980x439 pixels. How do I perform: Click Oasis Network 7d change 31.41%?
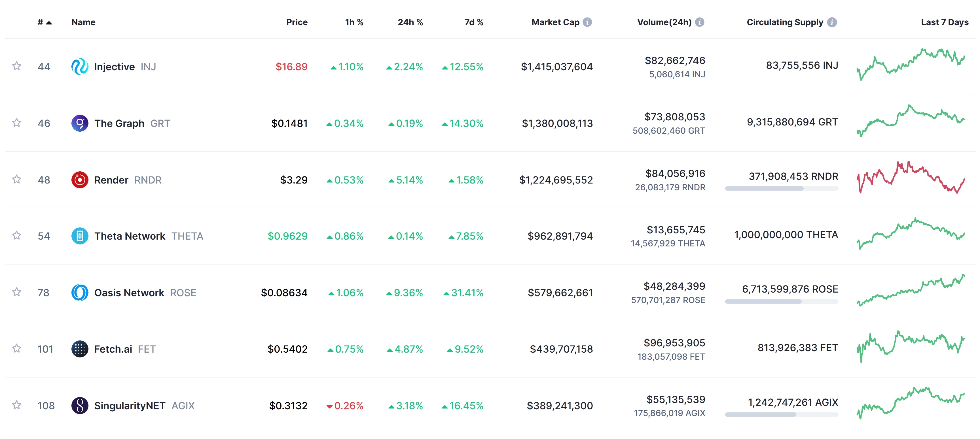click(463, 293)
